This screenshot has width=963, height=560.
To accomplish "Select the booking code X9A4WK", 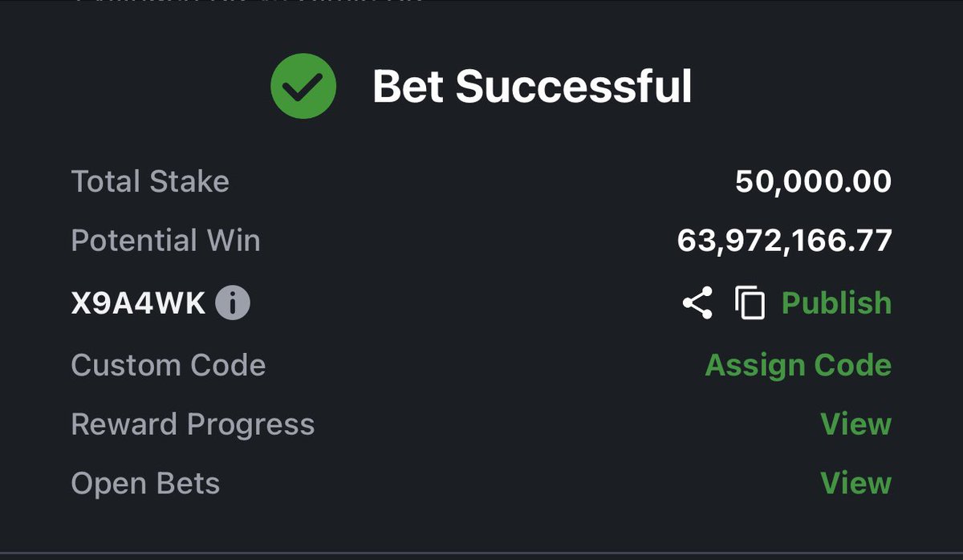I will [x=138, y=303].
